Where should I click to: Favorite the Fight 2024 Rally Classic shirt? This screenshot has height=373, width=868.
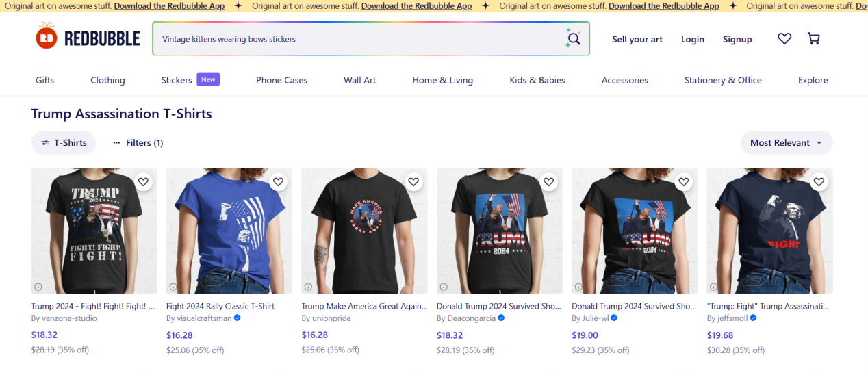[x=278, y=181]
